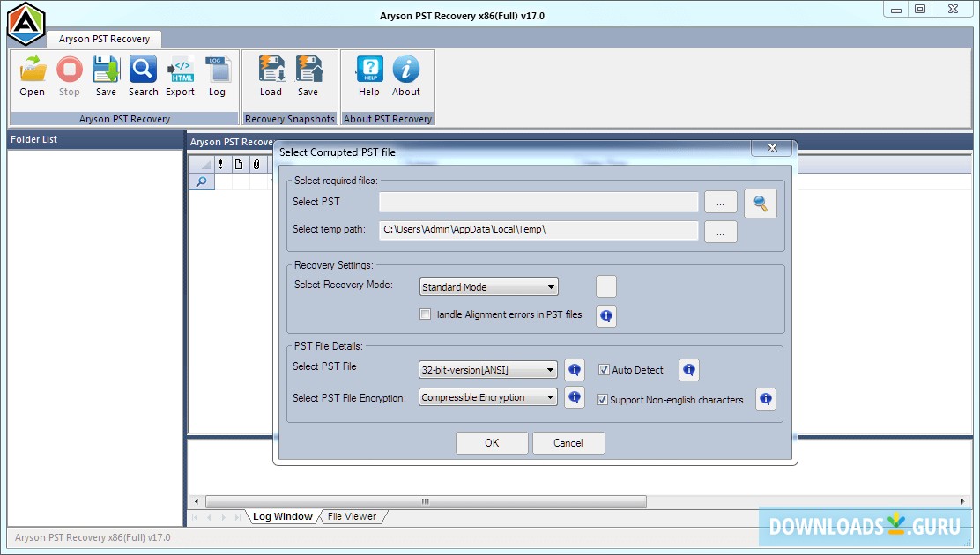Close the Select Corrupted PST file dialog
980x555 pixels.
click(772, 148)
